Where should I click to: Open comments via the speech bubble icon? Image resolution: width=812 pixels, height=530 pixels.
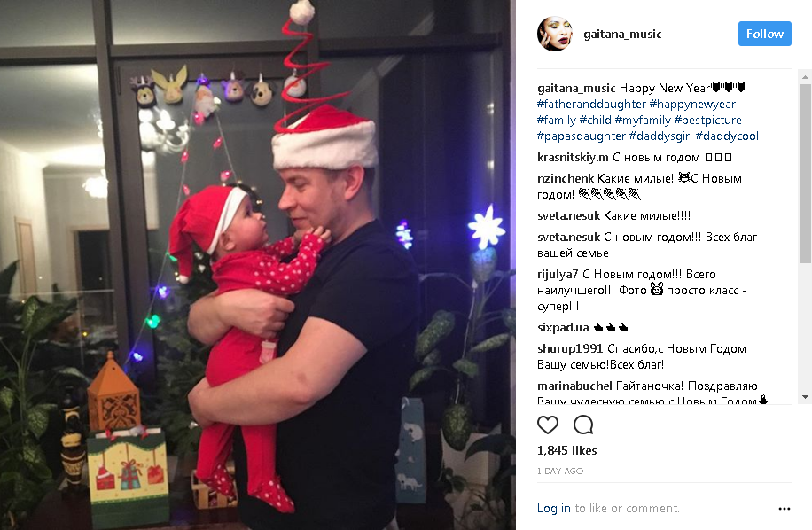pos(583,425)
